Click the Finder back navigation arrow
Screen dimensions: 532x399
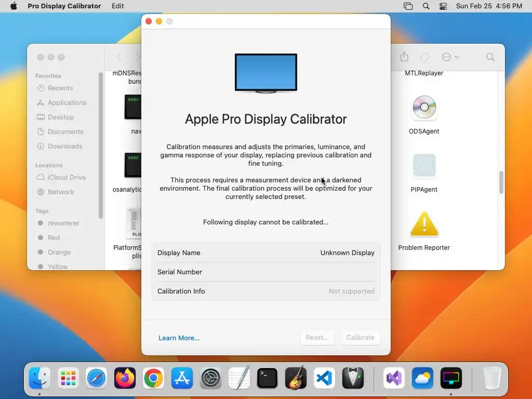(119, 57)
